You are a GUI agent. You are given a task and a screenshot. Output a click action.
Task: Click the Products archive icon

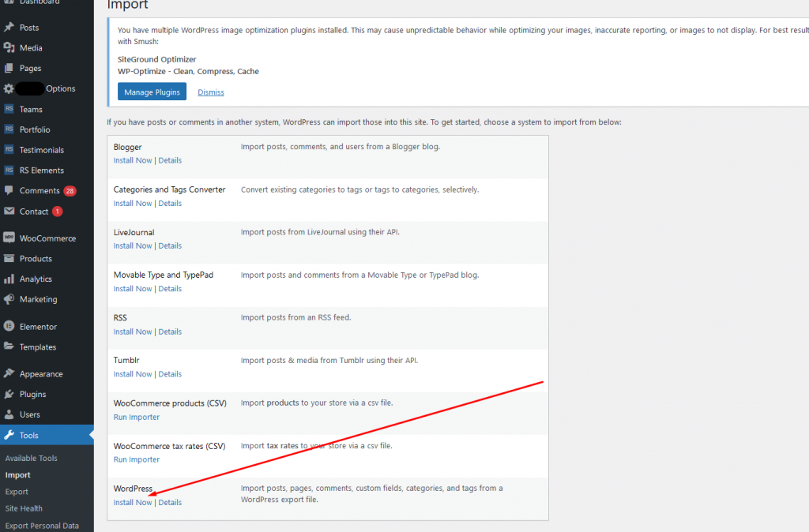coord(9,258)
